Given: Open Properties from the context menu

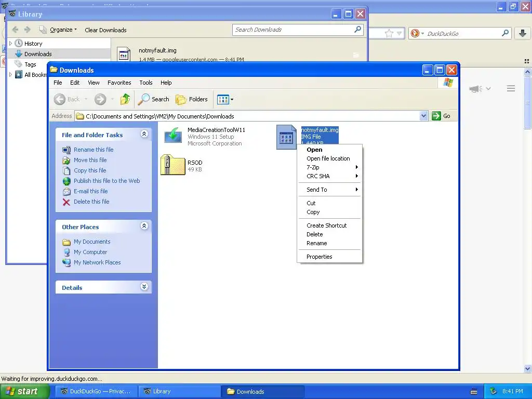Looking at the screenshot, I should pos(329,257).
